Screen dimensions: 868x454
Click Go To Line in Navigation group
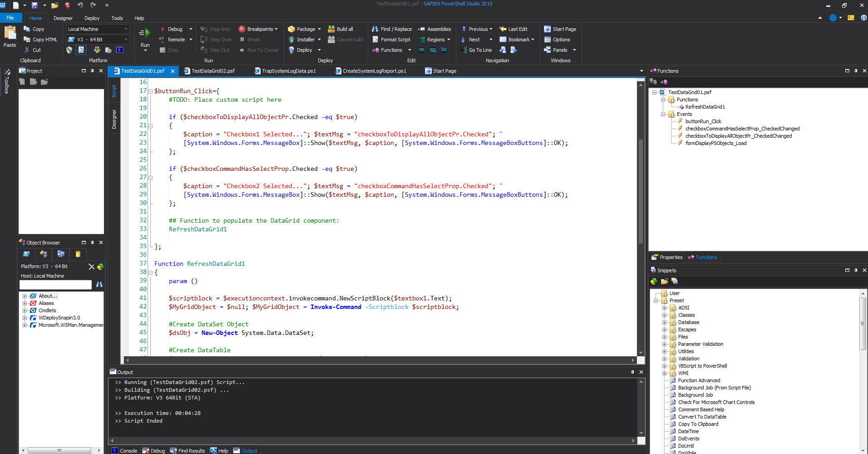pyautogui.click(x=476, y=50)
